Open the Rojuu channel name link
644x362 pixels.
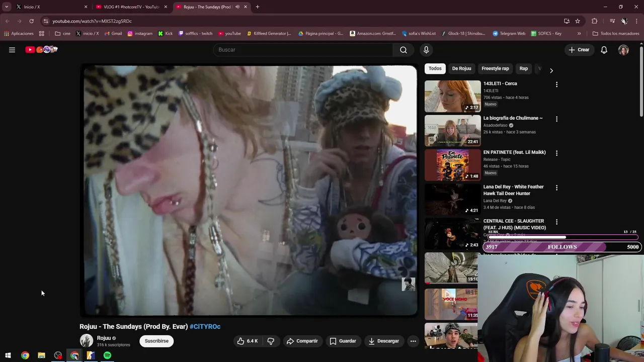(x=104, y=338)
